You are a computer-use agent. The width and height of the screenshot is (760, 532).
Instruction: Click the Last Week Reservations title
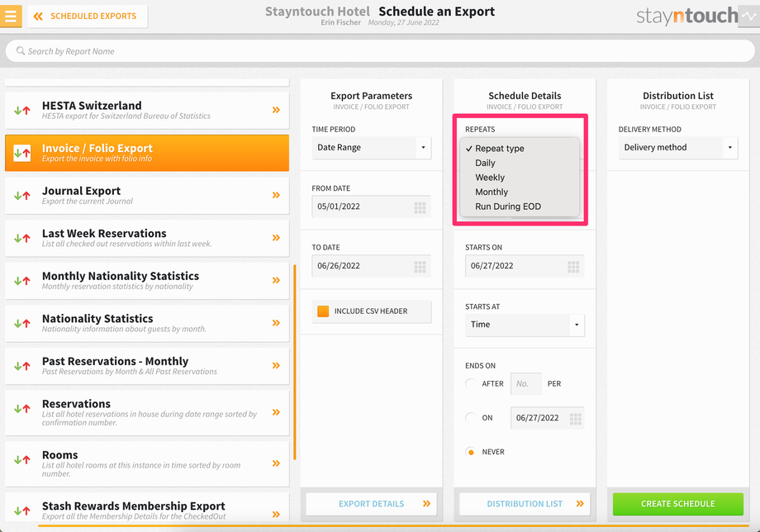pos(104,234)
